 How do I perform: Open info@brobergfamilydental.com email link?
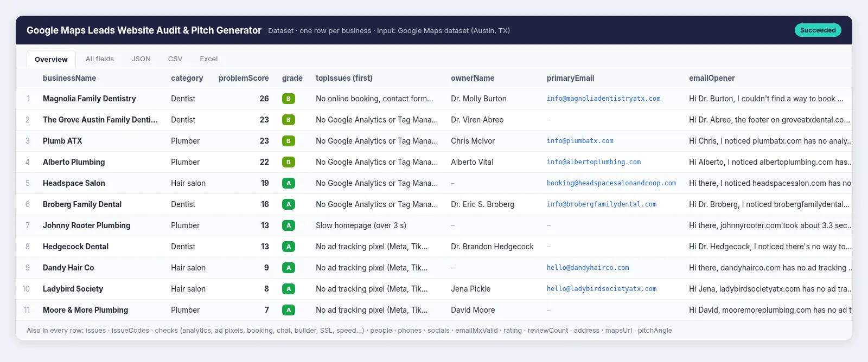[x=602, y=204]
